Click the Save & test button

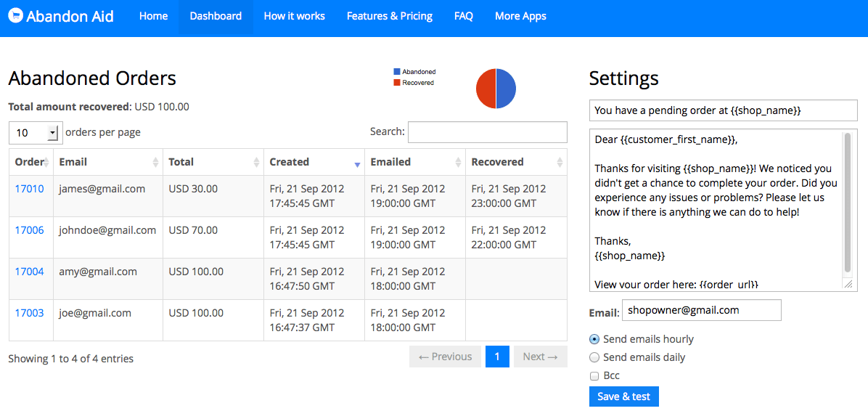point(624,396)
